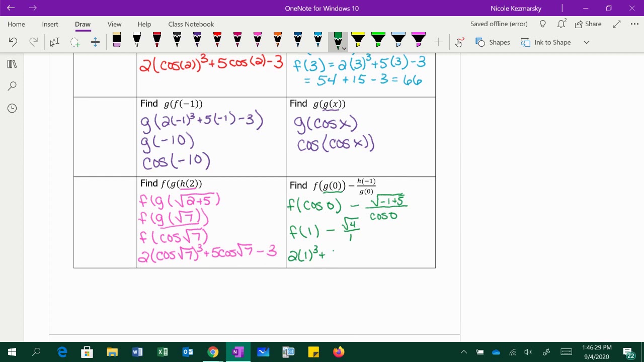Click Saved offline (error) status
The image size is (644, 362).
499,24
